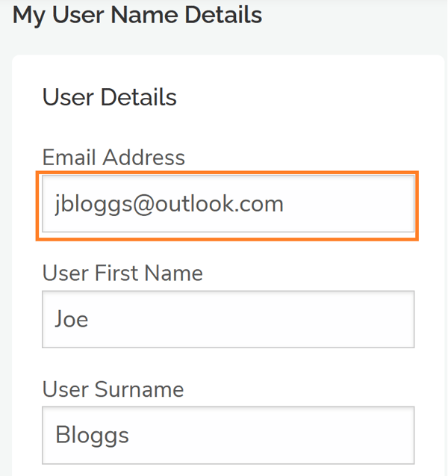Place cursor on the "Joe" text
Image resolution: width=448 pixels, height=476 pixels.
click(72, 320)
